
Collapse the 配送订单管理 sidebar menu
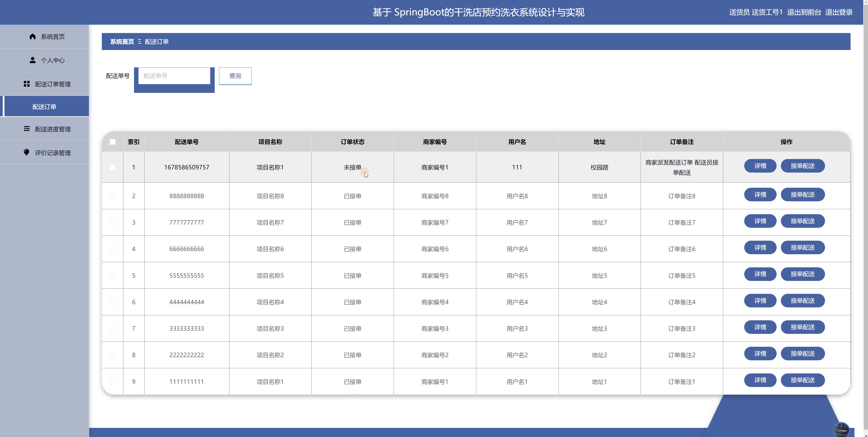tap(45, 84)
